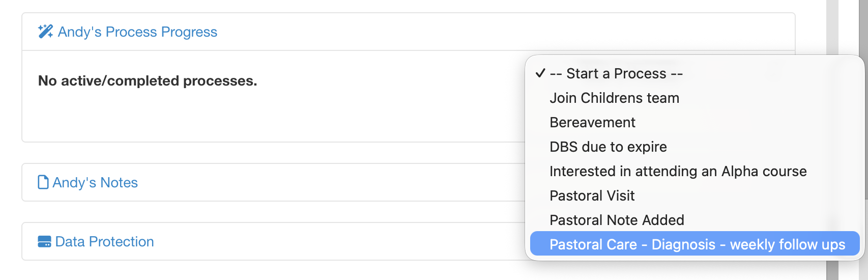Select the Pastoral Visit process
Viewport: 868px width, 280px height.
pos(592,195)
